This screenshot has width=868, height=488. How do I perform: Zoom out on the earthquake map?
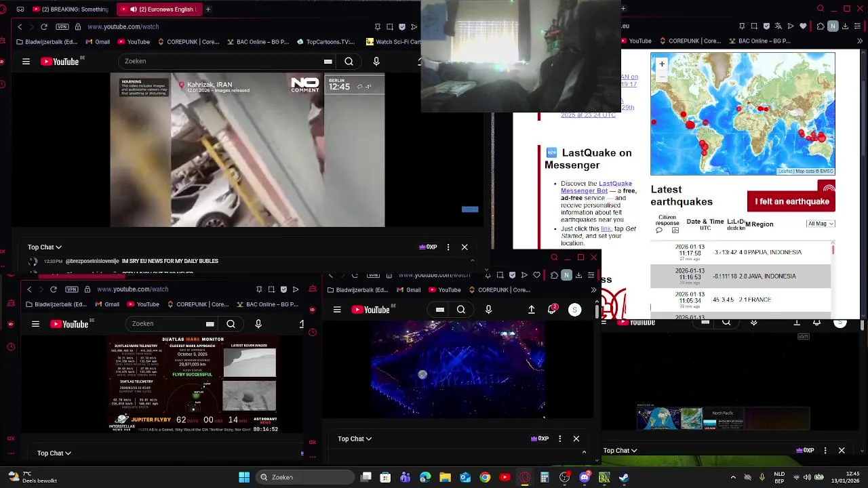tap(662, 75)
